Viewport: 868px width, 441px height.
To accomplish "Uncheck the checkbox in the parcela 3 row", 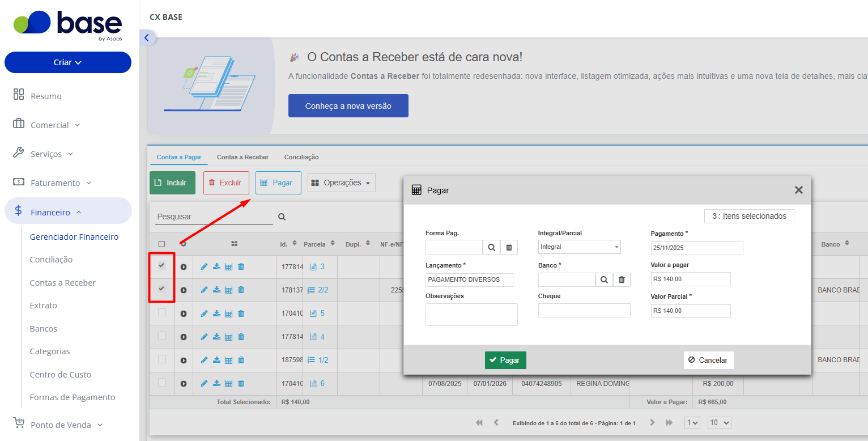I will (161, 266).
